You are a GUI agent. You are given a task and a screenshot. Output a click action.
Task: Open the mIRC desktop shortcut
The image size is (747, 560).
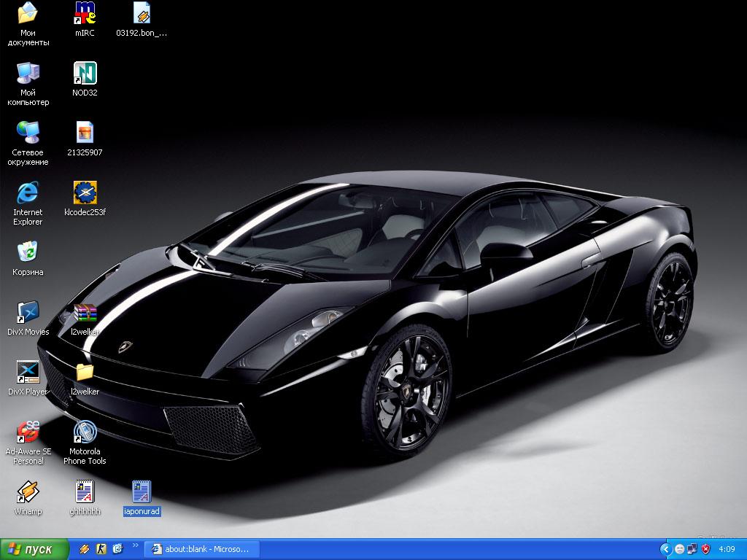tap(85, 14)
